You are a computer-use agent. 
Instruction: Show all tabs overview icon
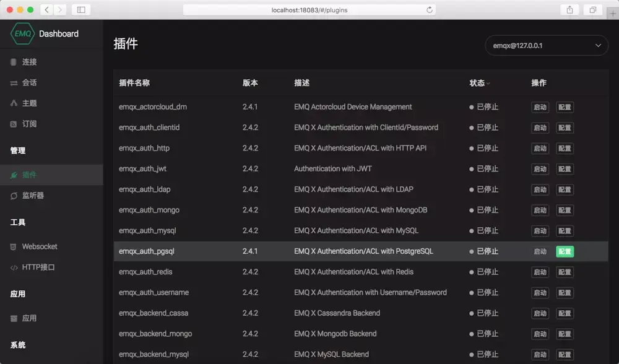pyautogui.click(x=592, y=9)
